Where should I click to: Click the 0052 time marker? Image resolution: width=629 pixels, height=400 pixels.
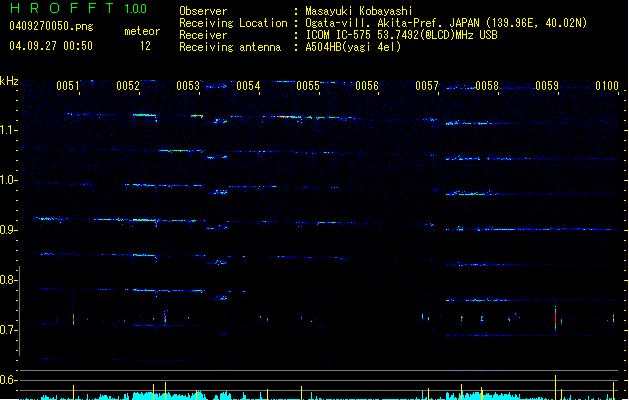[128, 86]
